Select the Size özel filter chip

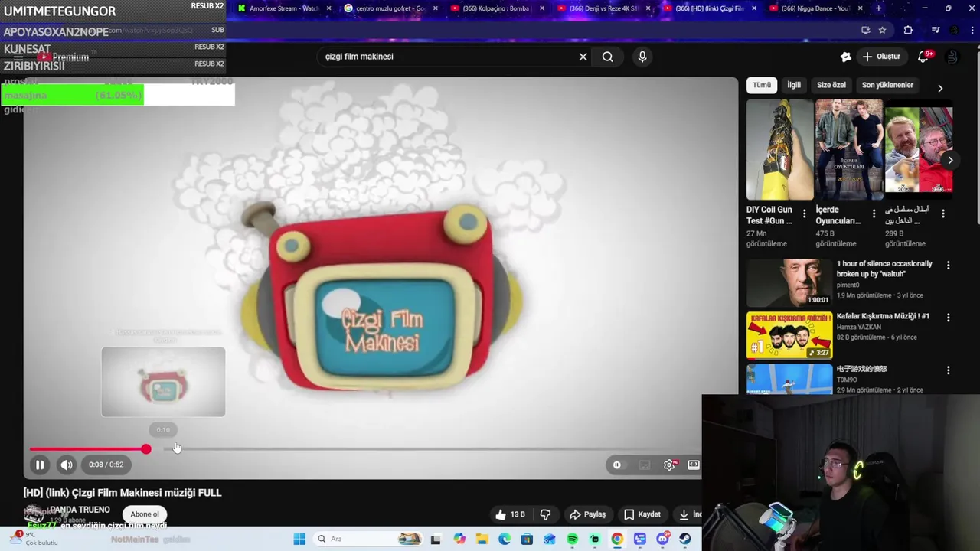pos(831,85)
